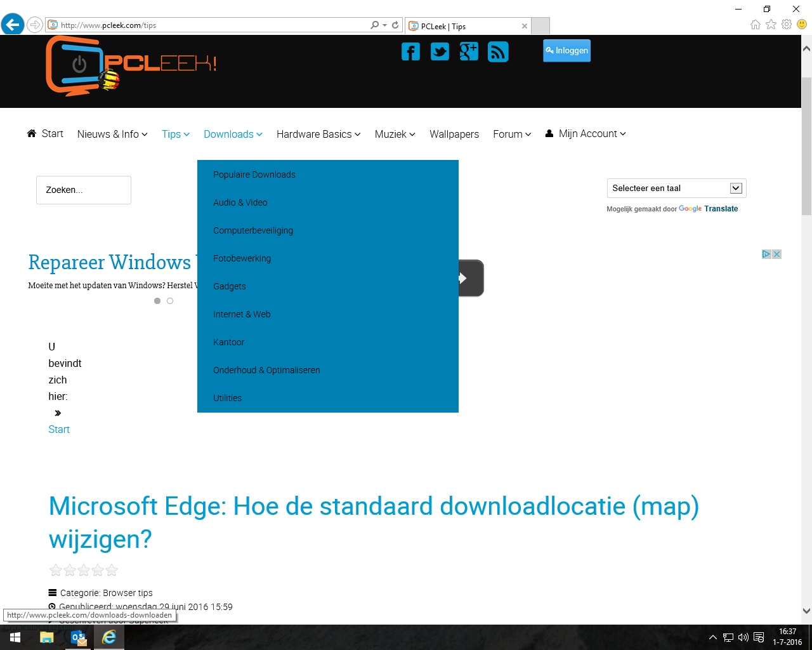
Task: Close the PCLeek Tips tab
Action: click(x=525, y=26)
